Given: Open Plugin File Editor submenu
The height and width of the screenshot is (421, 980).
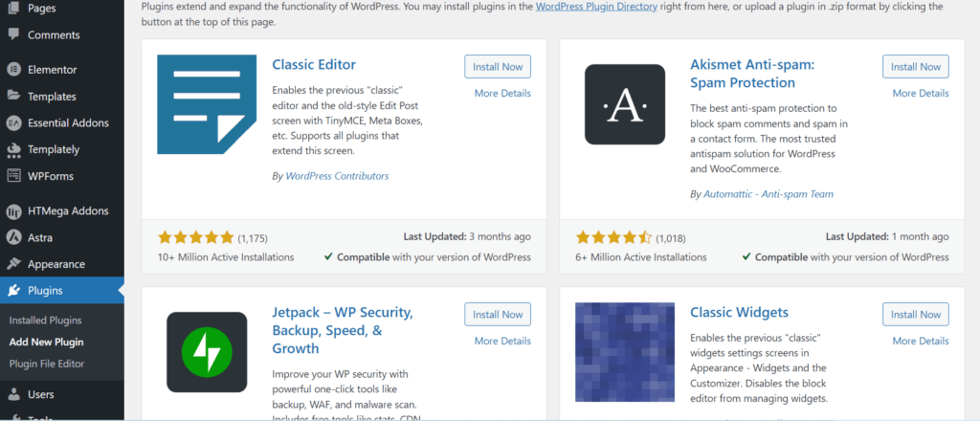Looking at the screenshot, I should point(47,364).
